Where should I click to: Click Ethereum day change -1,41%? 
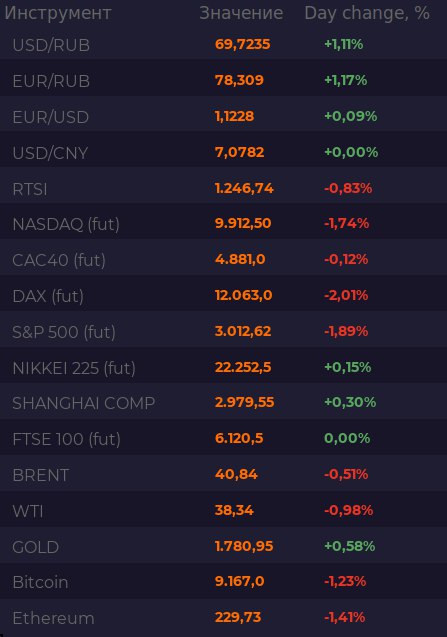(345, 618)
